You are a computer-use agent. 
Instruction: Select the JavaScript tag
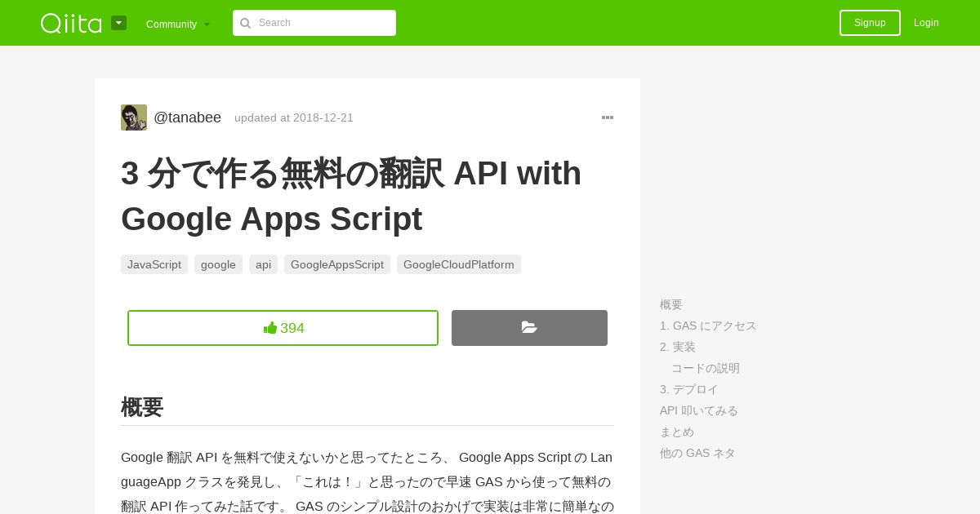(154, 264)
